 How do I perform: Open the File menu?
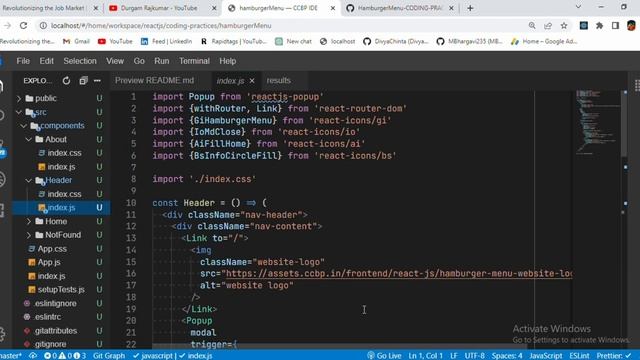coord(23,61)
